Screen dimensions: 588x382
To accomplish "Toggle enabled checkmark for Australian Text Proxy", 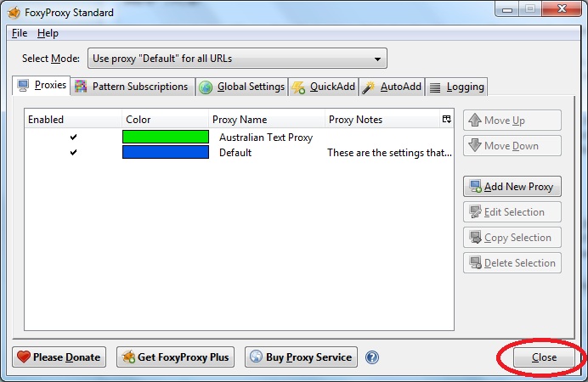I will 73,137.
